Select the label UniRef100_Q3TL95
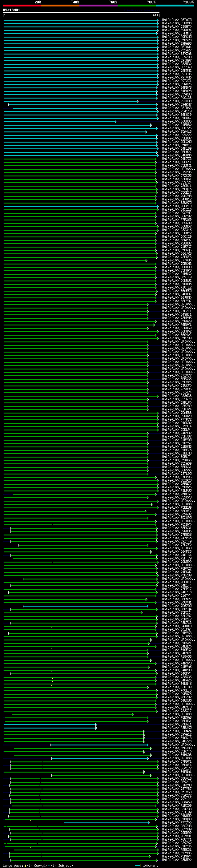The image size is (197, 868). [x=177, y=474]
